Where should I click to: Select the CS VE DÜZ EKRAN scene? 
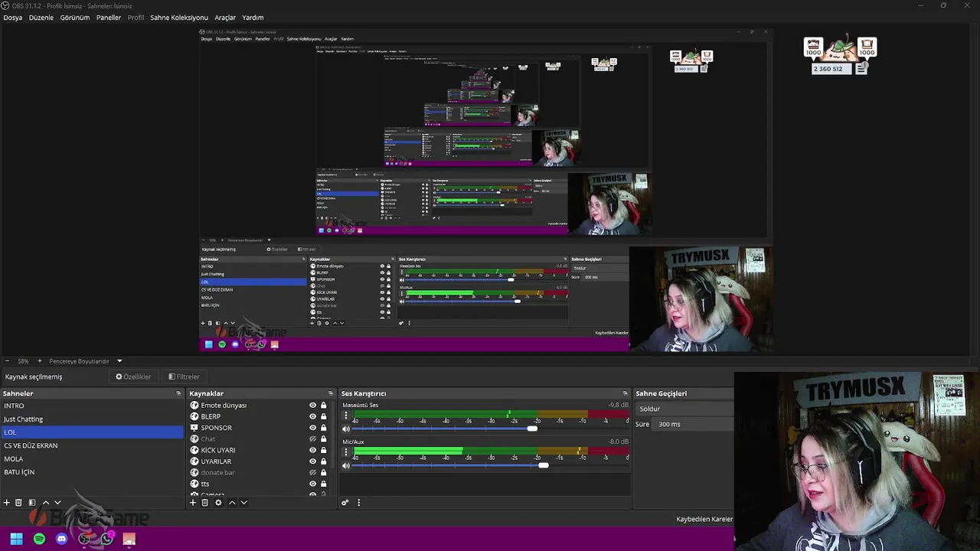tap(92, 445)
